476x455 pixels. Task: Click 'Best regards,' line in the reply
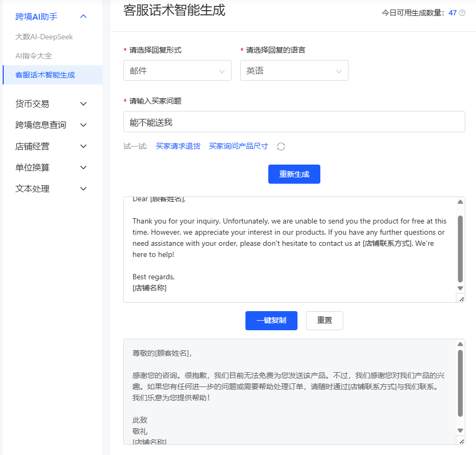[x=154, y=277]
